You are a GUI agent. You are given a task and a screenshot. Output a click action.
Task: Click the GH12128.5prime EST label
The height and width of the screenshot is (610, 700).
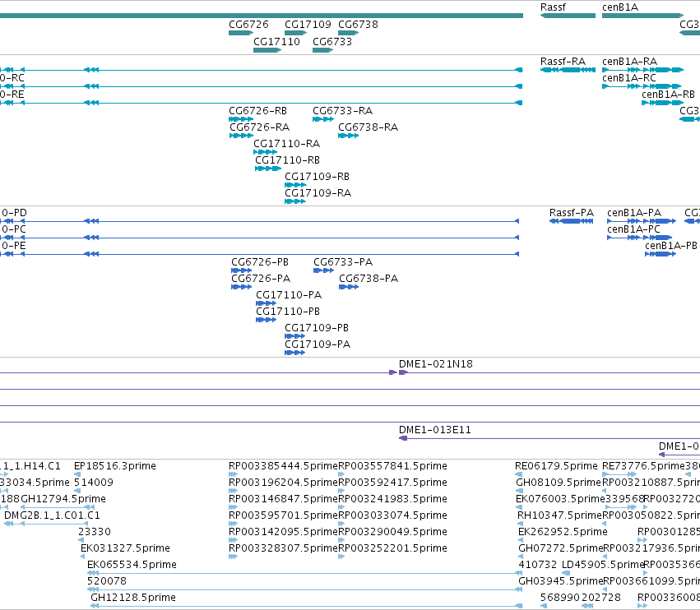pos(133,598)
